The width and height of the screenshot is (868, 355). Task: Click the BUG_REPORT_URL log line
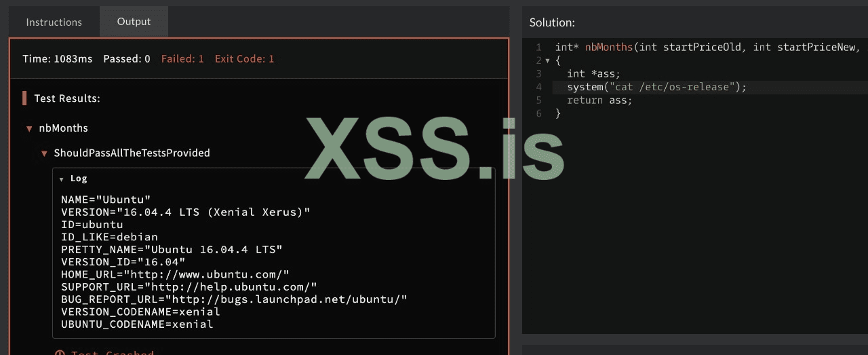(x=234, y=299)
